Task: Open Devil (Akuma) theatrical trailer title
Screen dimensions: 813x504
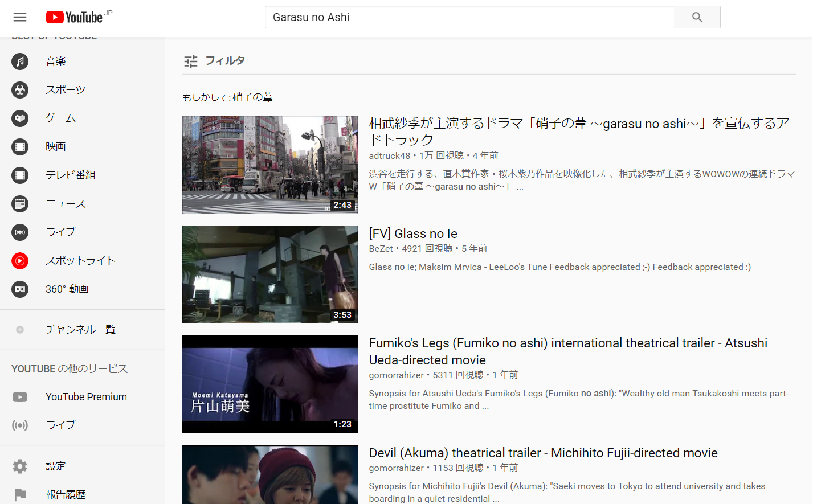Action: pos(543,453)
